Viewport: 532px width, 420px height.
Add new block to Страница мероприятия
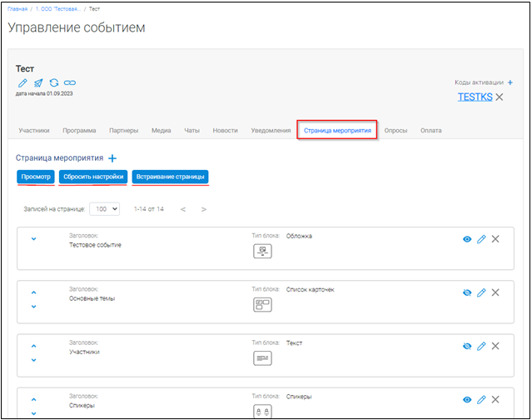point(112,157)
